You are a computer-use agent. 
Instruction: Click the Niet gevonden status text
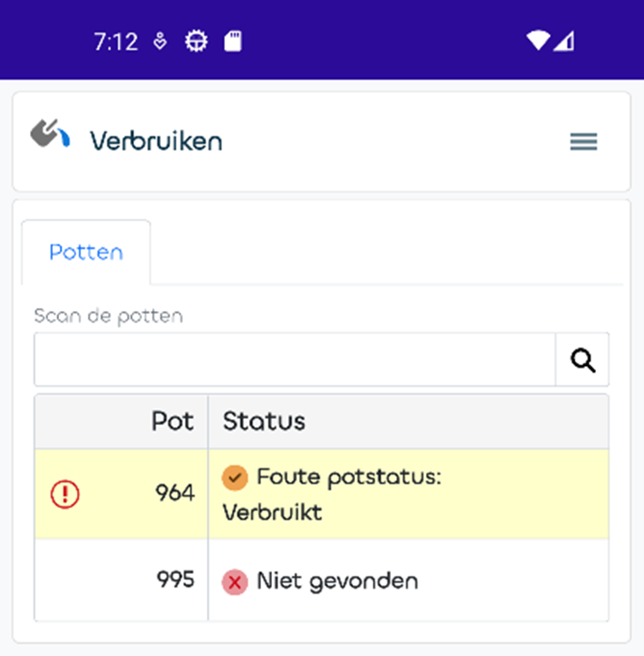[337, 582]
